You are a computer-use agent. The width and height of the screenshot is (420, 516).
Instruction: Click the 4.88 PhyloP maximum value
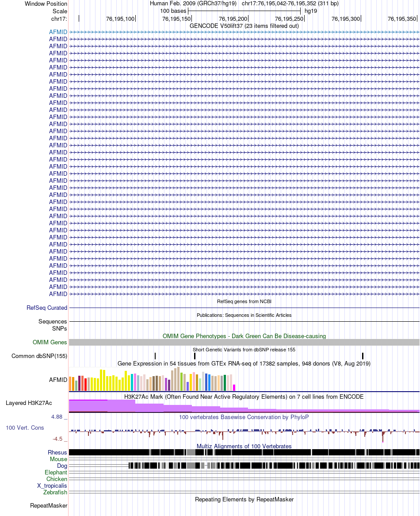point(57,416)
